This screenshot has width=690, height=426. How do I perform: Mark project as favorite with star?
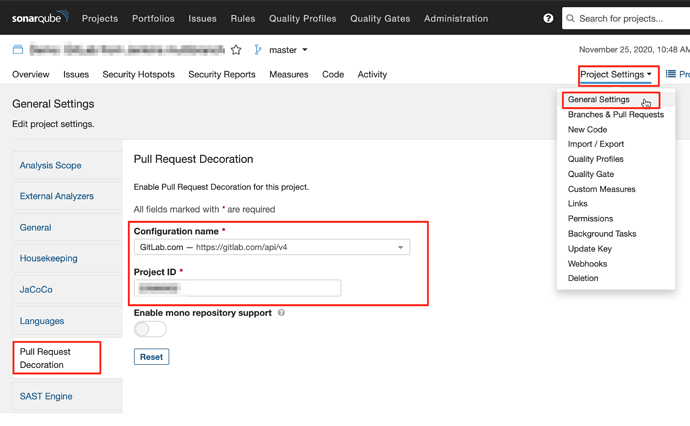pos(236,50)
